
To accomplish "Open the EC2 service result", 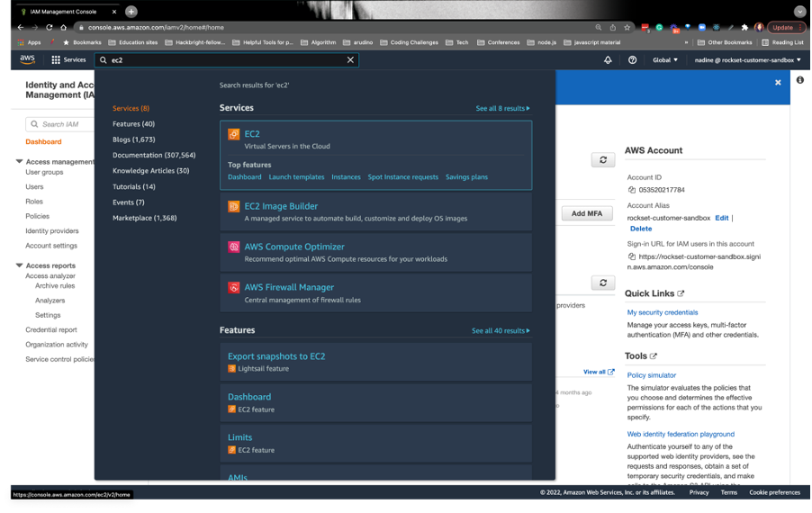I will tap(252, 134).
